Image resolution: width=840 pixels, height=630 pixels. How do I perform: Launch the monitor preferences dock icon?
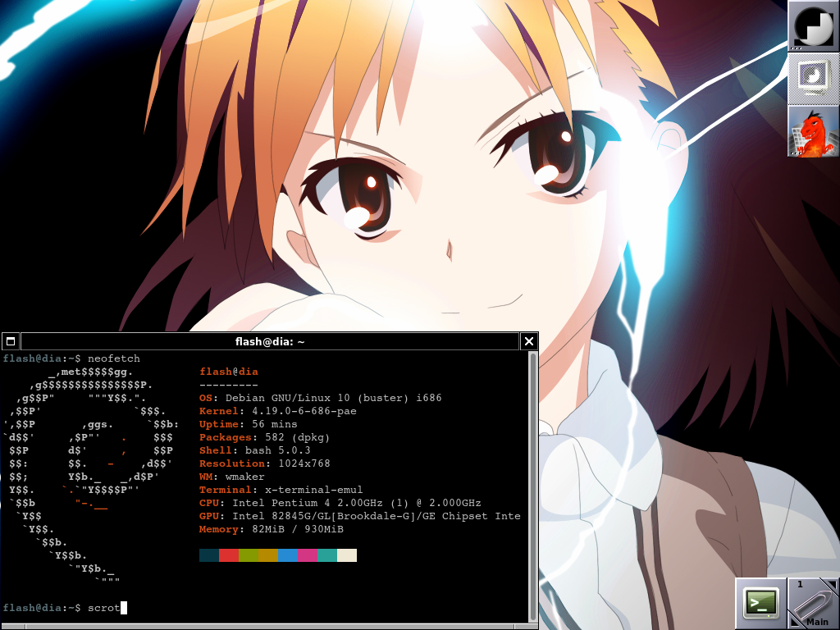coord(814,79)
